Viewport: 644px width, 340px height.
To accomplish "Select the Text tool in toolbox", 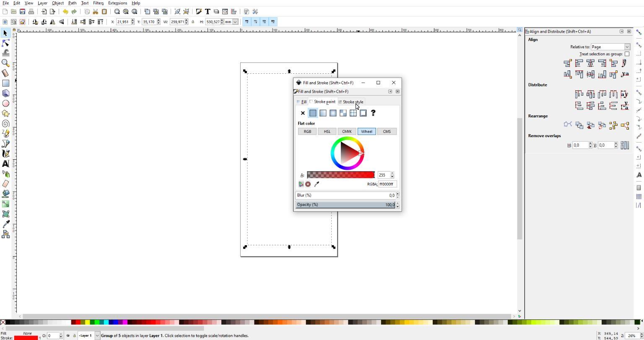I will pos(5,164).
